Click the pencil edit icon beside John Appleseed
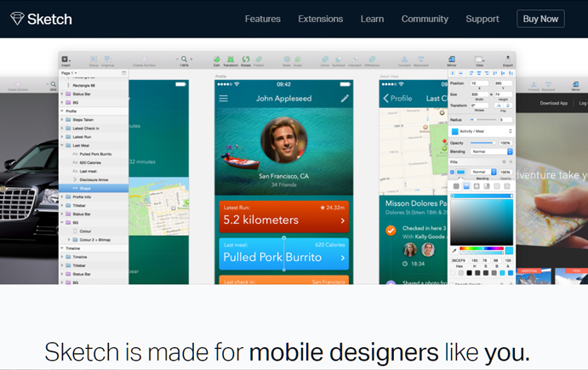588x370 pixels. tap(345, 99)
